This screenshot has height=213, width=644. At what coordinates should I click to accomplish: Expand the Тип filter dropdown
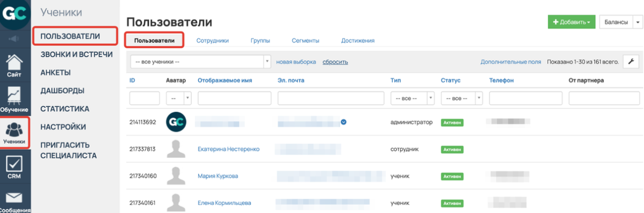(413, 99)
